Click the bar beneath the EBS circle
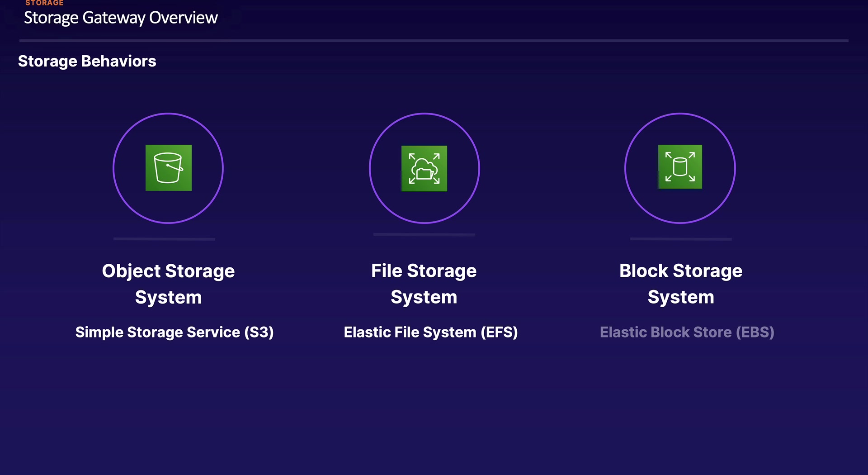This screenshot has width=868, height=475. pyautogui.click(x=680, y=239)
